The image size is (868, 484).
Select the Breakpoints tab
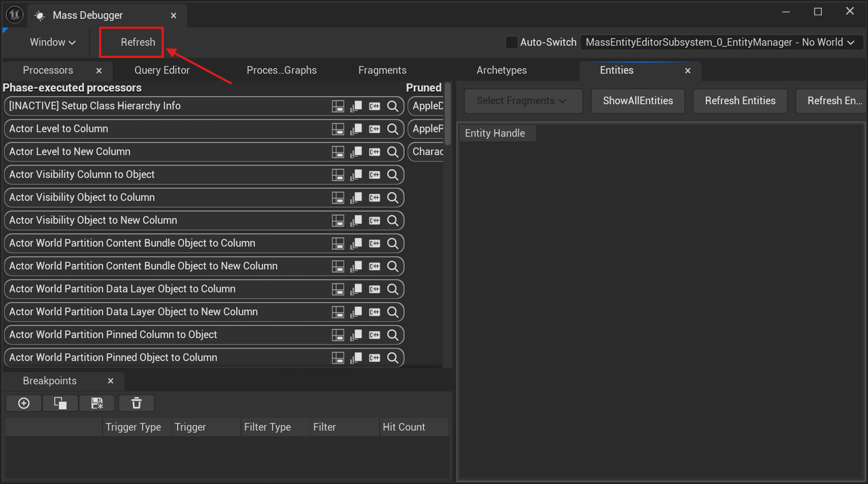pyautogui.click(x=50, y=381)
